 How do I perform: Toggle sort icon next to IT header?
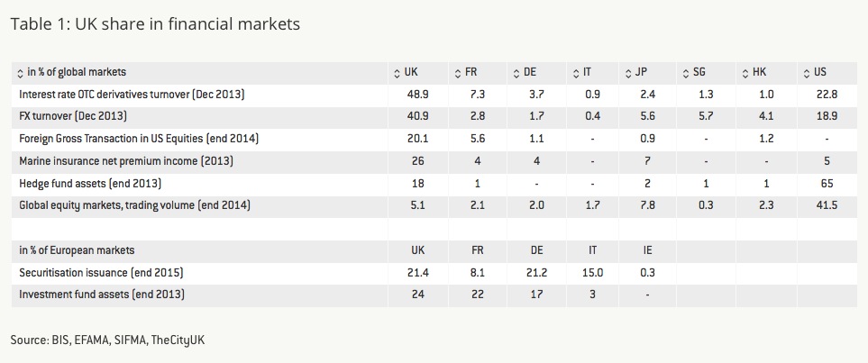(576, 73)
